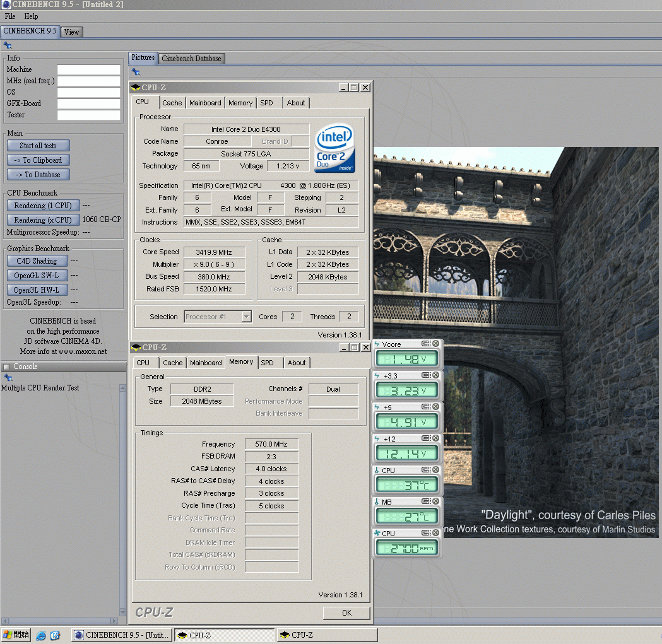This screenshot has height=644, width=662.
Task: Switch to the Cinebench Database tab
Action: pyautogui.click(x=191, y=59)
